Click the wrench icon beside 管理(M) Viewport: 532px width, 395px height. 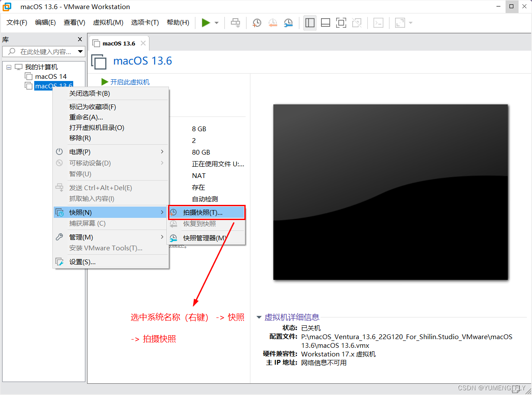pyautogui.click(x=59, y=237)
